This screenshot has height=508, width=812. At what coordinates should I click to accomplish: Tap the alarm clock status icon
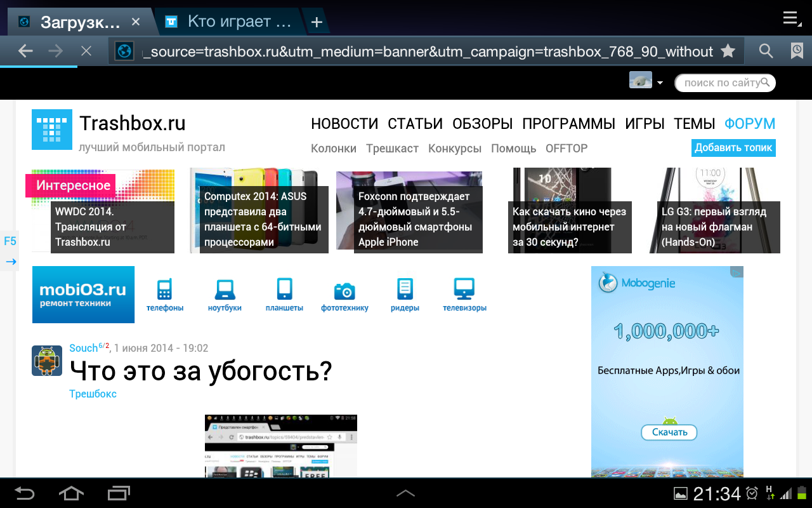(x=752, y=493)
